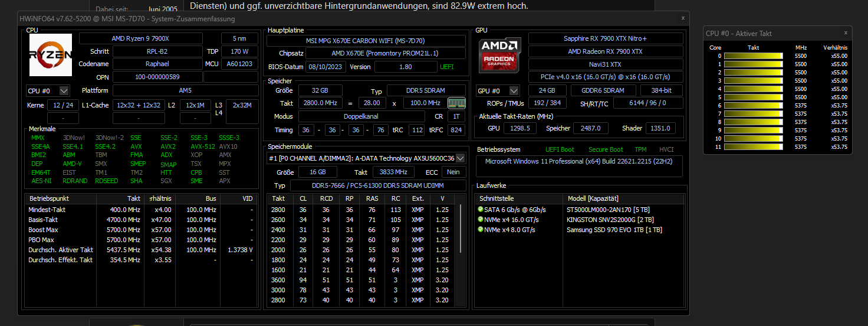Click the BIOS version 1.80 field
868x326 pixels.
click(405, 67)
